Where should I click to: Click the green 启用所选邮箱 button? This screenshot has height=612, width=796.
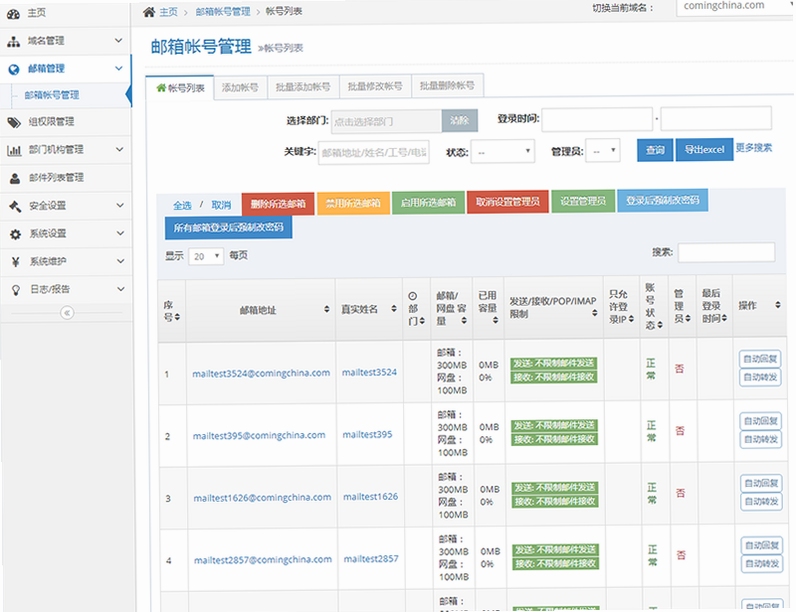[428, 203]
